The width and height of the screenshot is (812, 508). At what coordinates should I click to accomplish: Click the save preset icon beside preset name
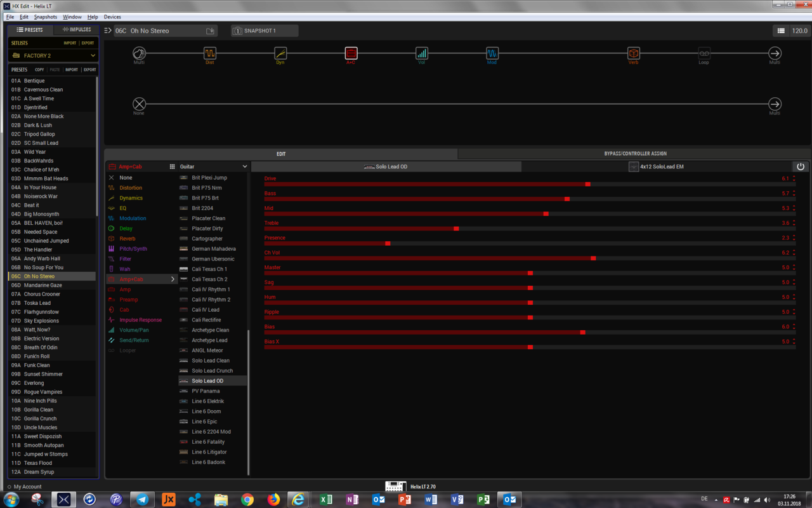click(x=210, y=30)
